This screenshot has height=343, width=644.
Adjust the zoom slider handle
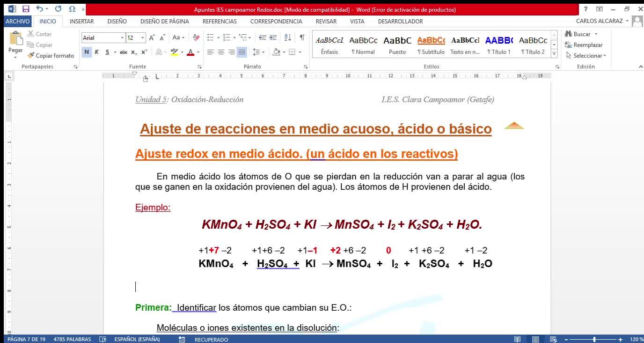tap(594, 339)
